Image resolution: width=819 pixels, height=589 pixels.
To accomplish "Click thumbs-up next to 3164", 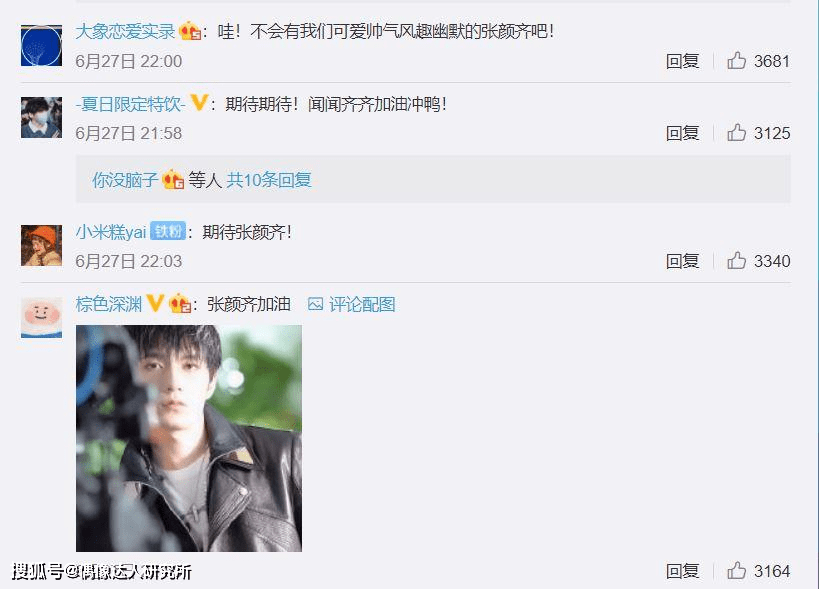I will [736, 570].
